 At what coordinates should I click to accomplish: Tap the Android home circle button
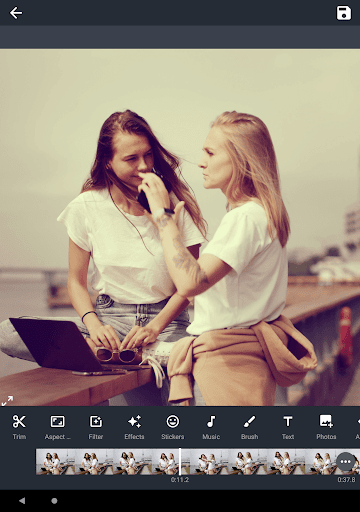pyautogui.click(x=54, y=500)
